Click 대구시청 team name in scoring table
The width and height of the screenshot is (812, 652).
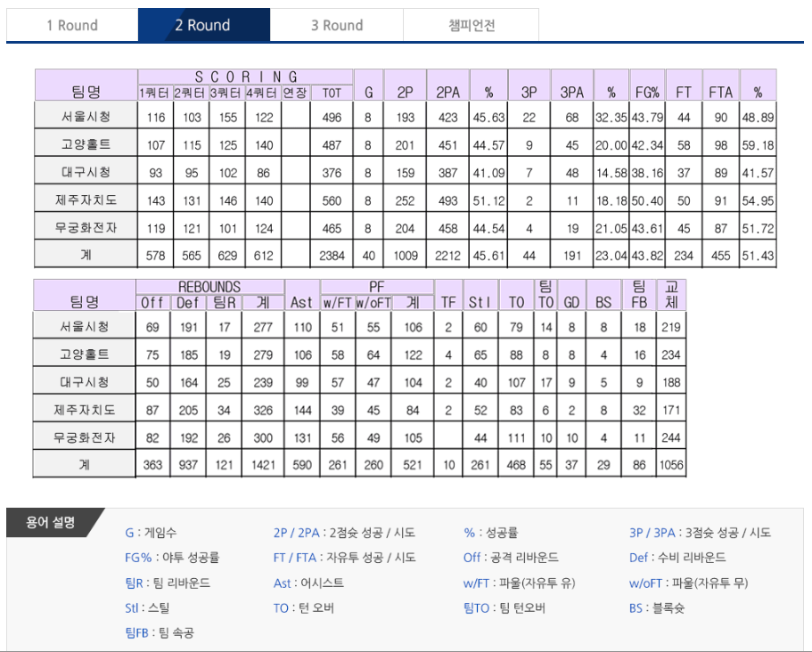86,172
